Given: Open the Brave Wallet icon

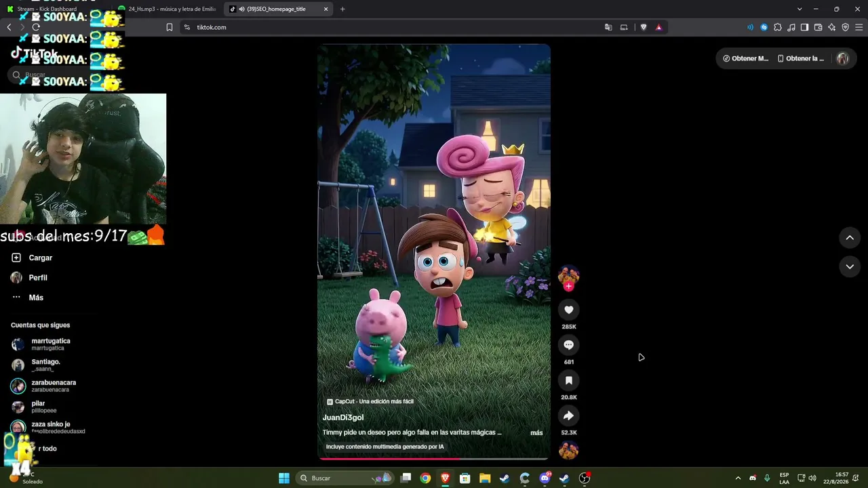Looking at the screenshot, I should (818, 27).
